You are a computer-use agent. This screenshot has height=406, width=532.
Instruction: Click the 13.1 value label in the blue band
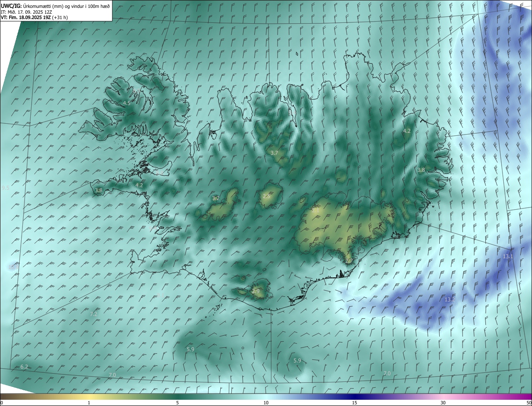point(508,257)
